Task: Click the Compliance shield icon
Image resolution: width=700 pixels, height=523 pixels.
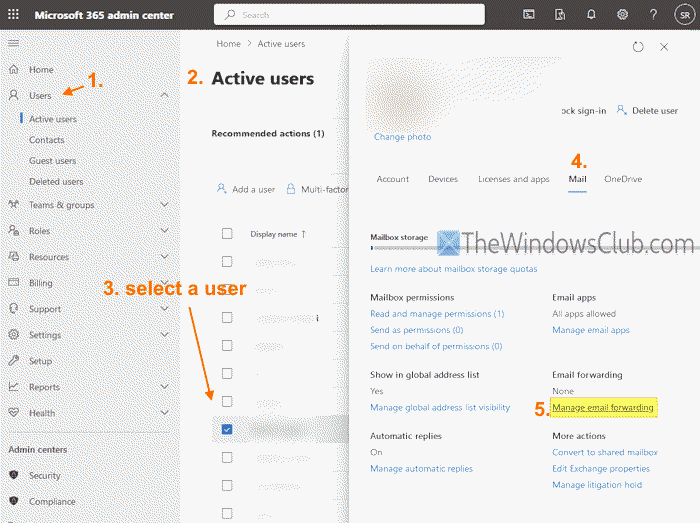Action: coord(14,501)
